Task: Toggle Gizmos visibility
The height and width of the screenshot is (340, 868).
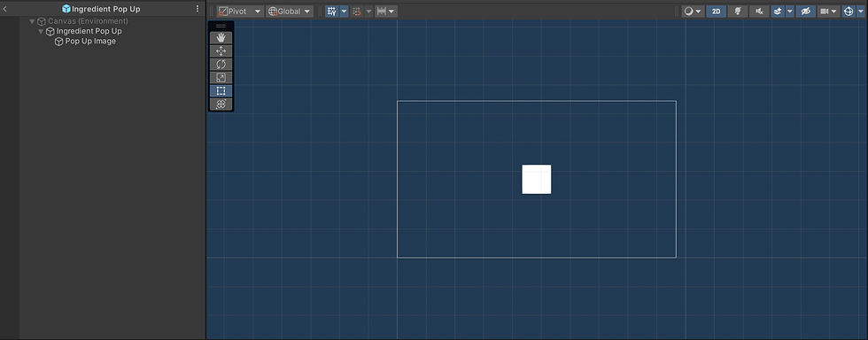Action: point(849,12)
